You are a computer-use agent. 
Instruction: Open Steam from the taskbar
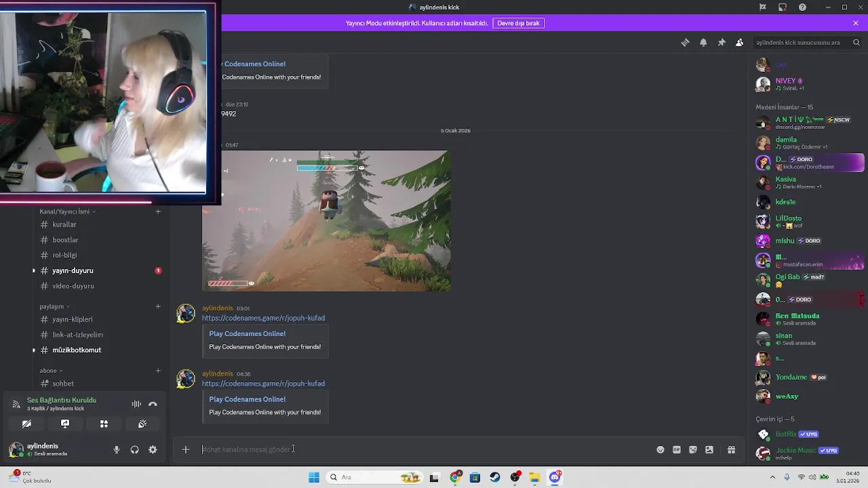click(x=495, y=477)
